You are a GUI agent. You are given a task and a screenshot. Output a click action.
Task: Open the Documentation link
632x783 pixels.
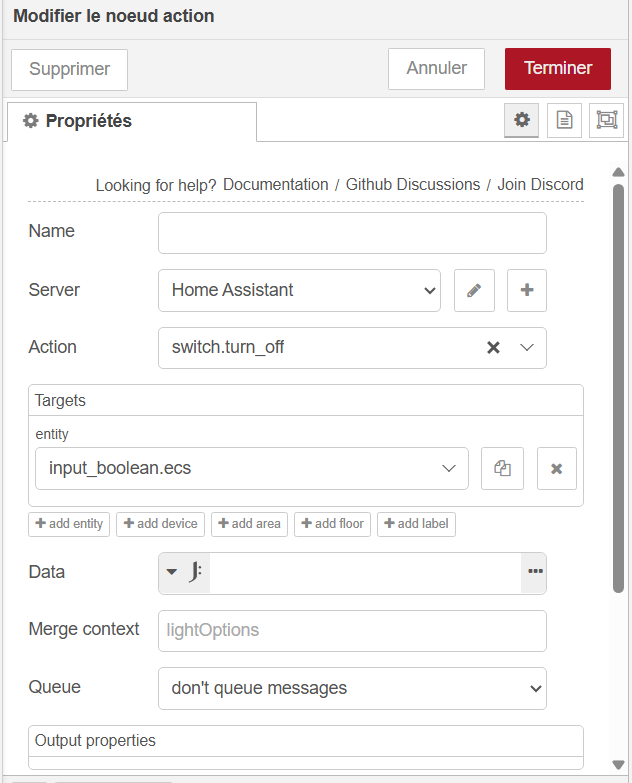tap(276, 184)
